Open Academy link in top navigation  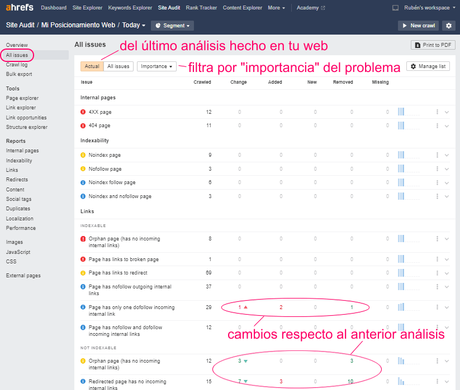(311, 8)
